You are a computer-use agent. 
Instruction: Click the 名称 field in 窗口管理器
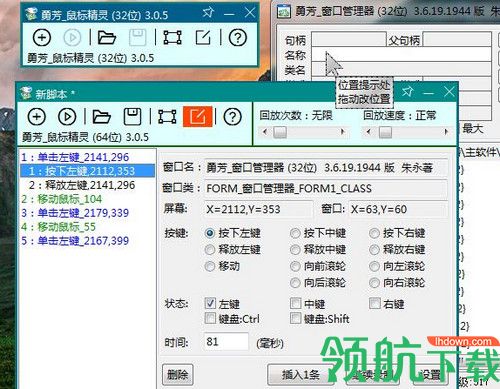coord(401,54)
